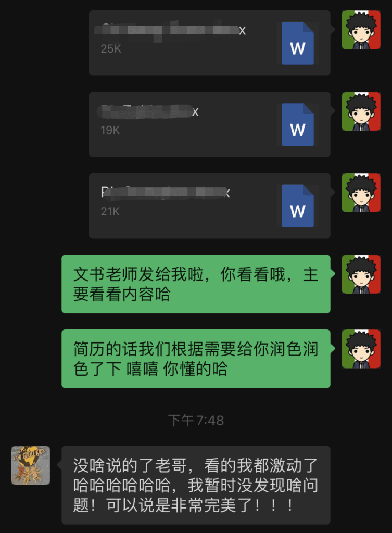This screenshot has width=392, height=533.
Task: Select the blurred filename of 19K file
Action: click(x=148, y=112)
